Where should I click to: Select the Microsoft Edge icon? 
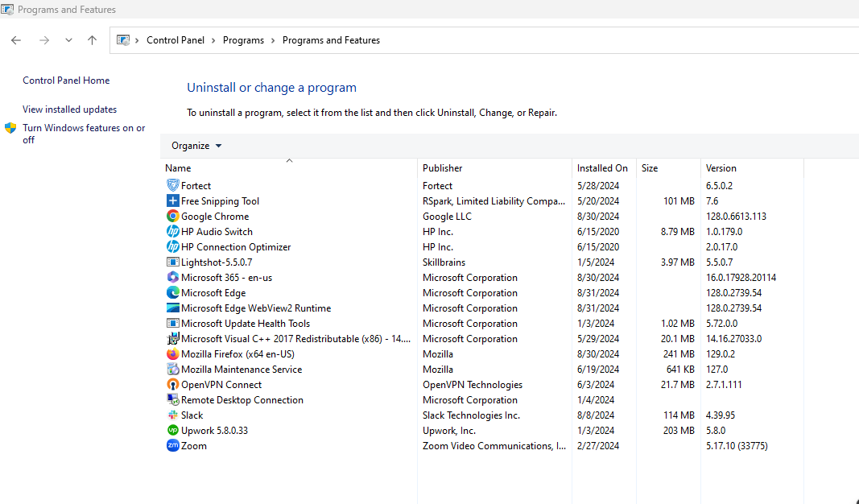tap(171, 292)
